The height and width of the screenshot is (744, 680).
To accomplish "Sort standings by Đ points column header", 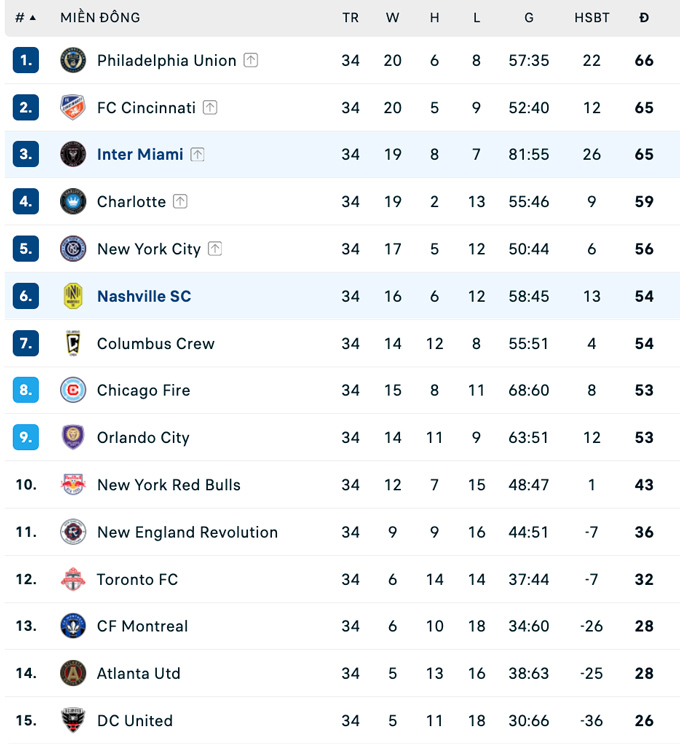I will 644,18.
